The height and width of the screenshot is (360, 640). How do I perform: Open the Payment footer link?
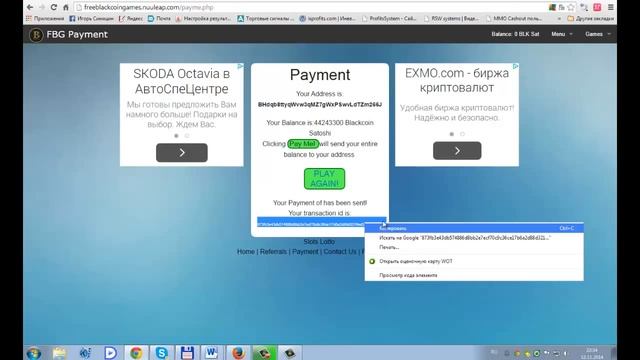pos(305,251)
